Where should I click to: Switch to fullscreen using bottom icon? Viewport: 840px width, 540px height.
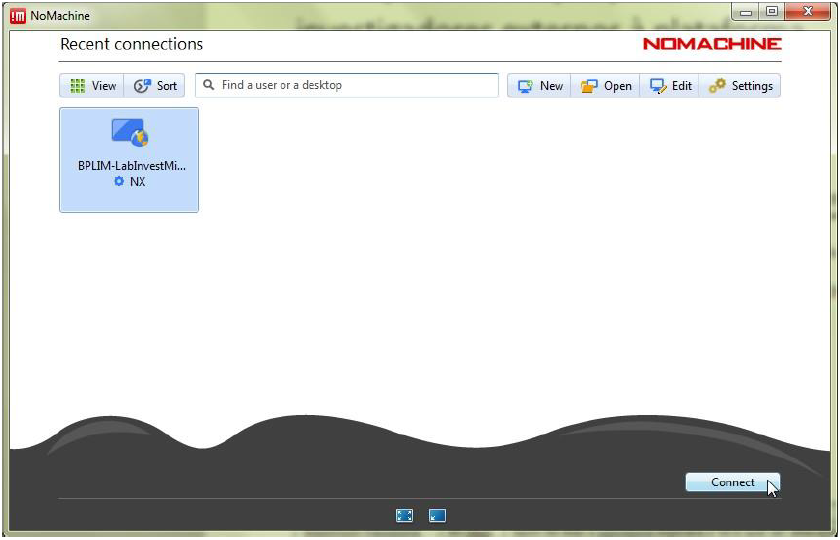pyautogui.click(x=404, y=516)
